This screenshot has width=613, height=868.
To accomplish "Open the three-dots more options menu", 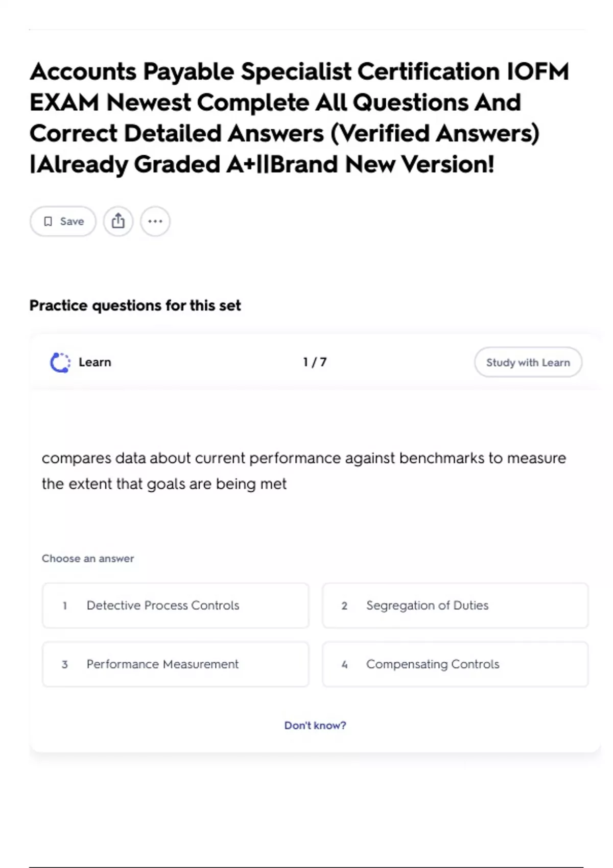I will click(x=155, y=221).
